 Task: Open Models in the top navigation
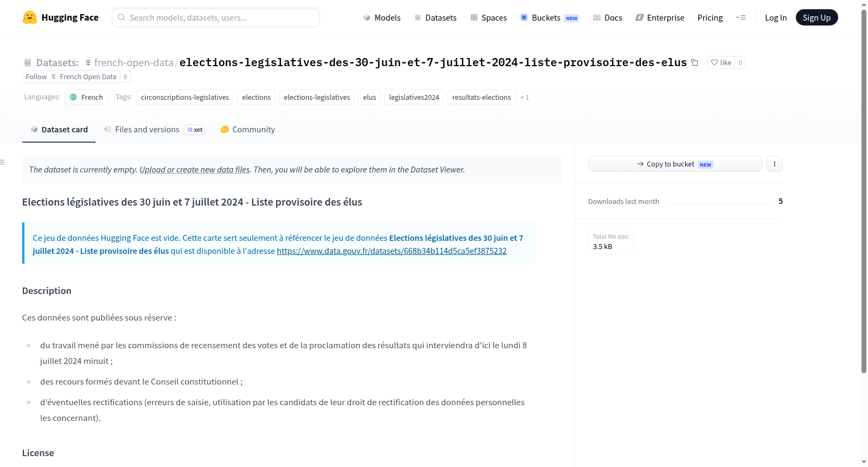[382, 17]
